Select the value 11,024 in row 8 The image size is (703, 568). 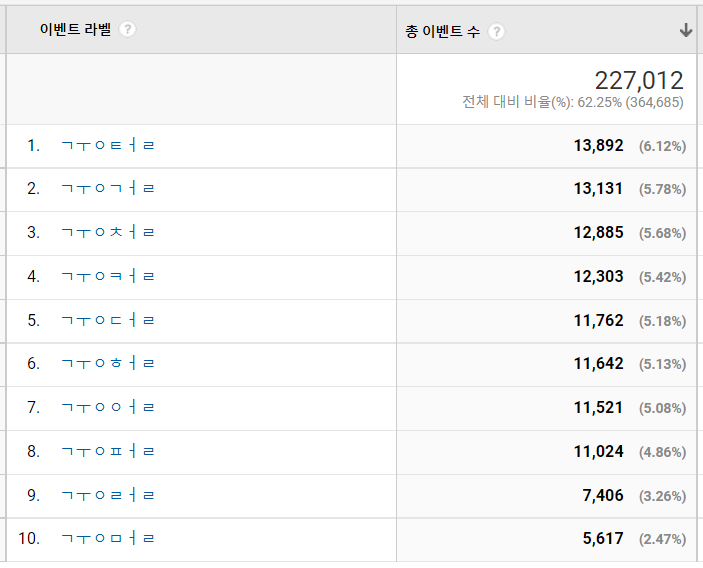click(599, 451)
